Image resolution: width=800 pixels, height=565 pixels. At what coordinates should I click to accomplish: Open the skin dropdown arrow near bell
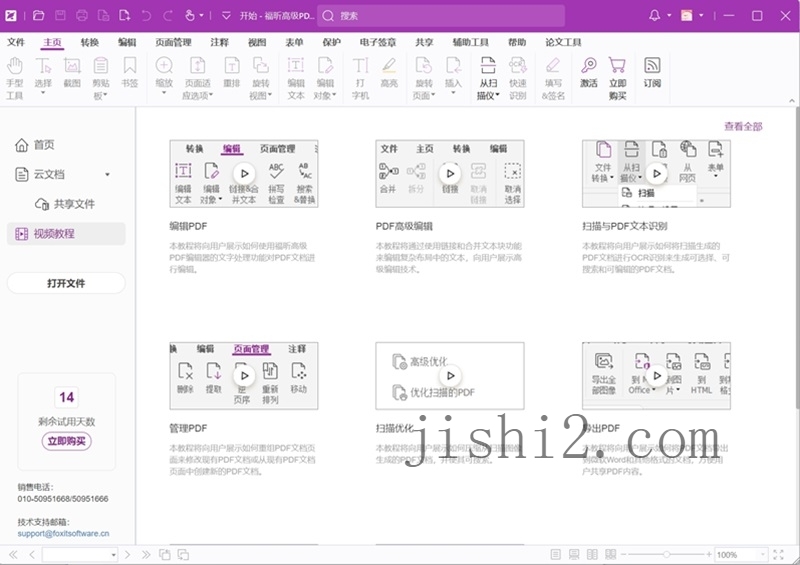(701, 15)
